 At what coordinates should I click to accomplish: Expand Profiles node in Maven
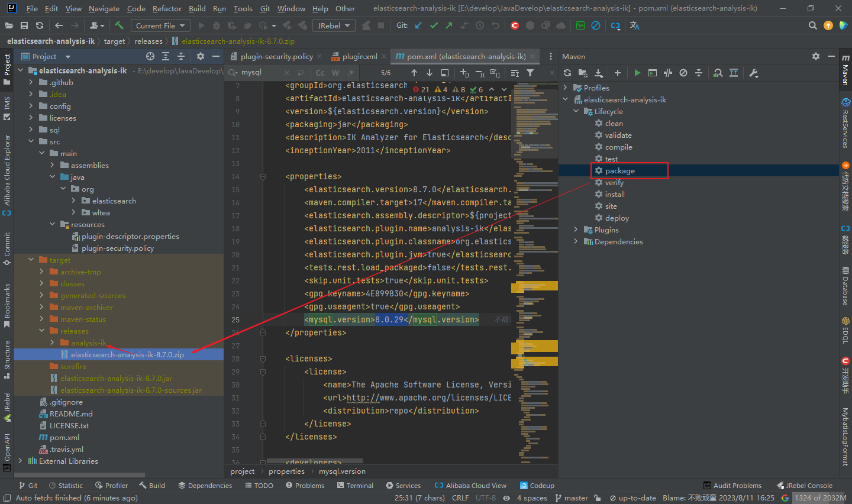click(x=566, y=88)
